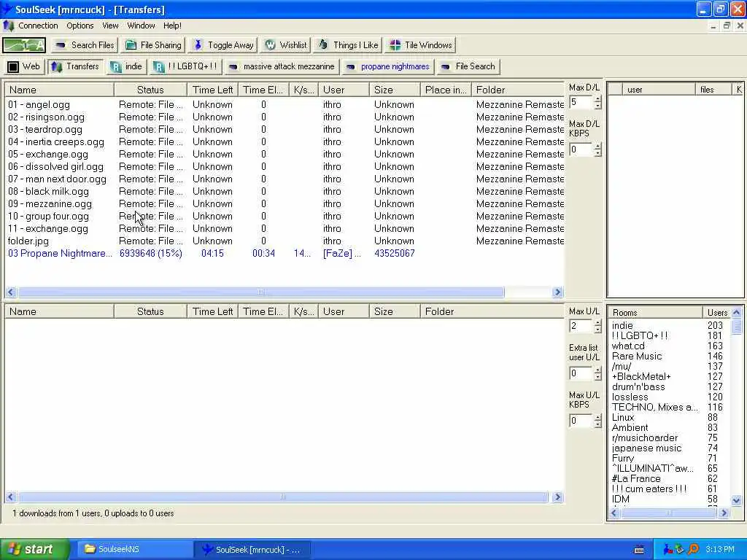Click the orange magnifier tray icon

tap(694, 549)
